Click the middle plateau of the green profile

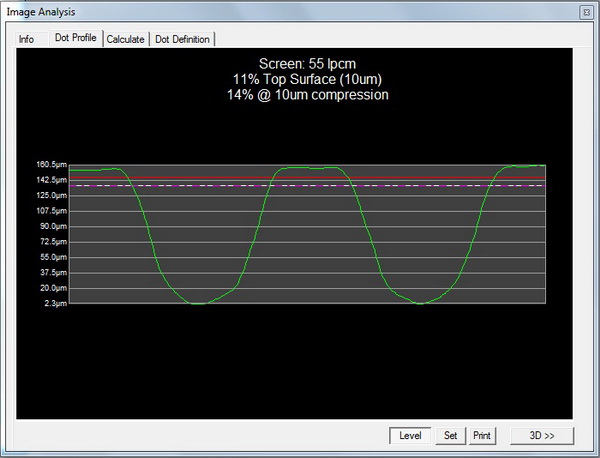tap(310, 168)
